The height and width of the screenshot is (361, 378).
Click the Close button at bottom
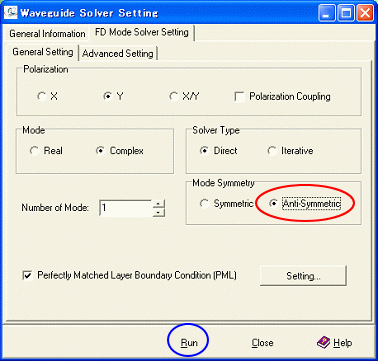(262, 343)
